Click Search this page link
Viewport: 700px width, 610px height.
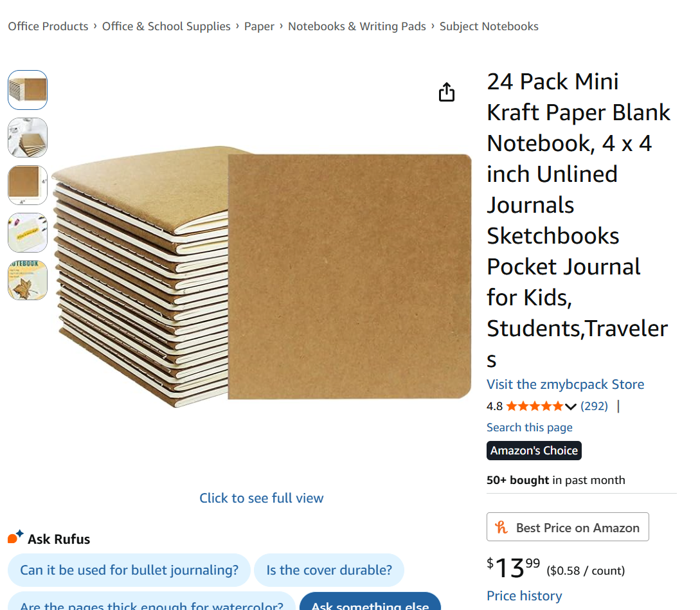[x=529, y=427]
